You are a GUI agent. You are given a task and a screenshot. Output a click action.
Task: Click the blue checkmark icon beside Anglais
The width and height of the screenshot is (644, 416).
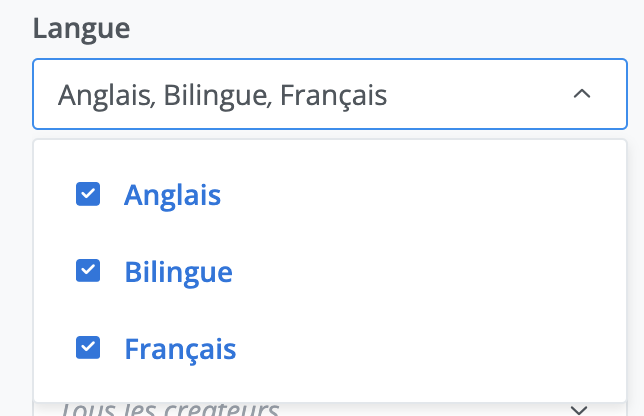tap(88, 194)
